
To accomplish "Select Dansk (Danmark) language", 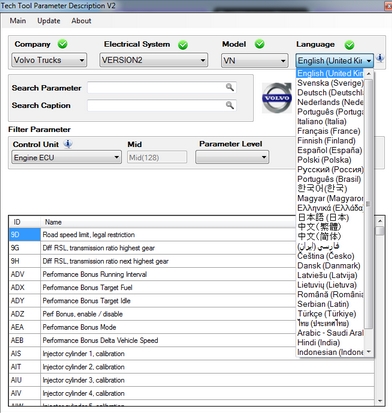I will [x=330, y=266].
